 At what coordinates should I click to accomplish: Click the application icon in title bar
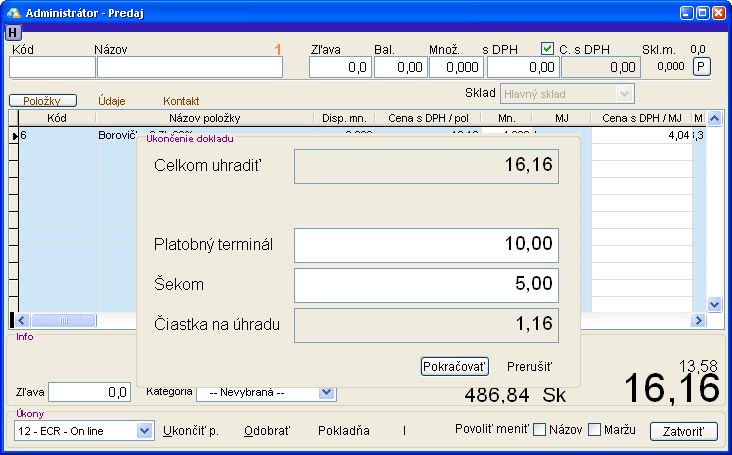(x=12, y=12)
